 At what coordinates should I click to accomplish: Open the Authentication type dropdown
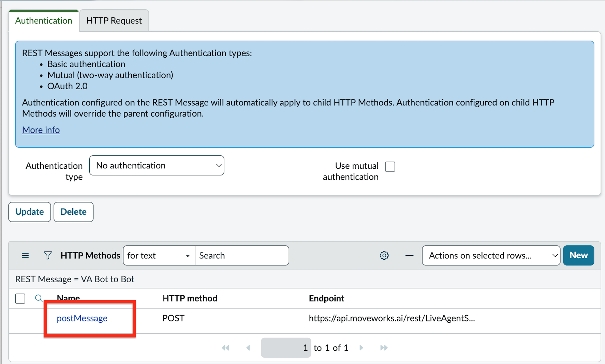coord(157,166)
